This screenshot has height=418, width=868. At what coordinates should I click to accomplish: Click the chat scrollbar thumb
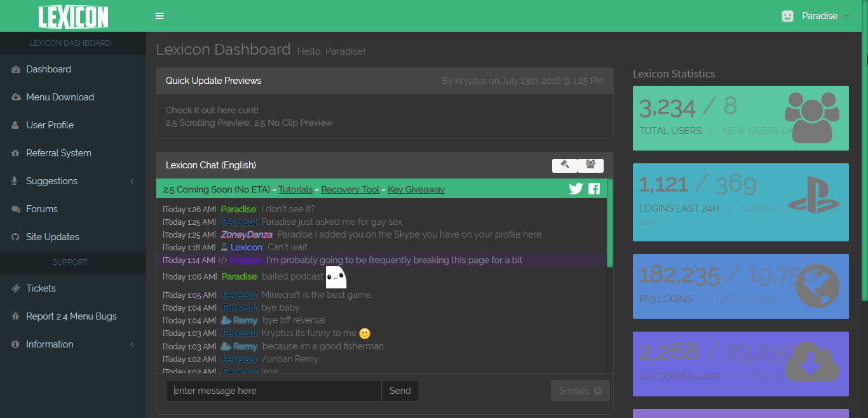(x=610, y=223)
